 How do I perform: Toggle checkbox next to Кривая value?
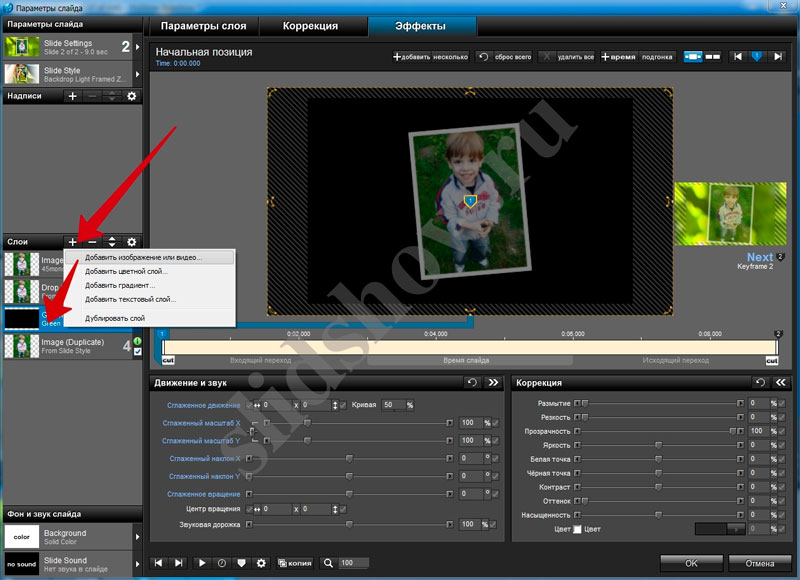[x=343, y=405]
